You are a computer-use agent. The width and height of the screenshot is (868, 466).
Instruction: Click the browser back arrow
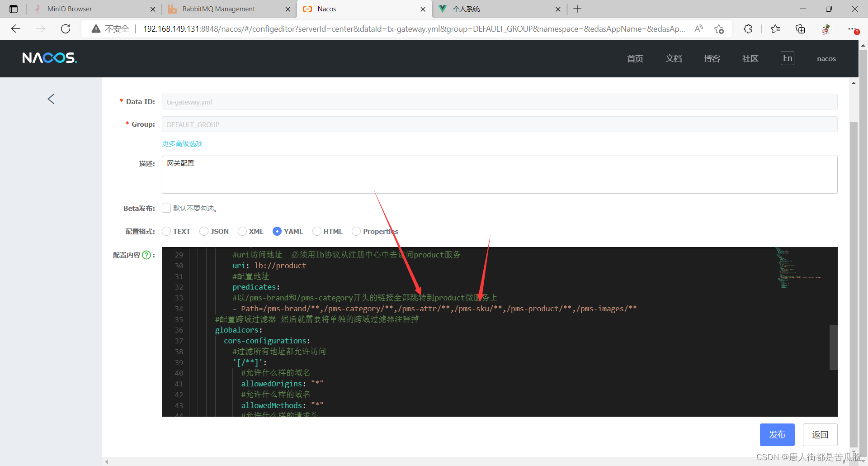pos(16,29)
